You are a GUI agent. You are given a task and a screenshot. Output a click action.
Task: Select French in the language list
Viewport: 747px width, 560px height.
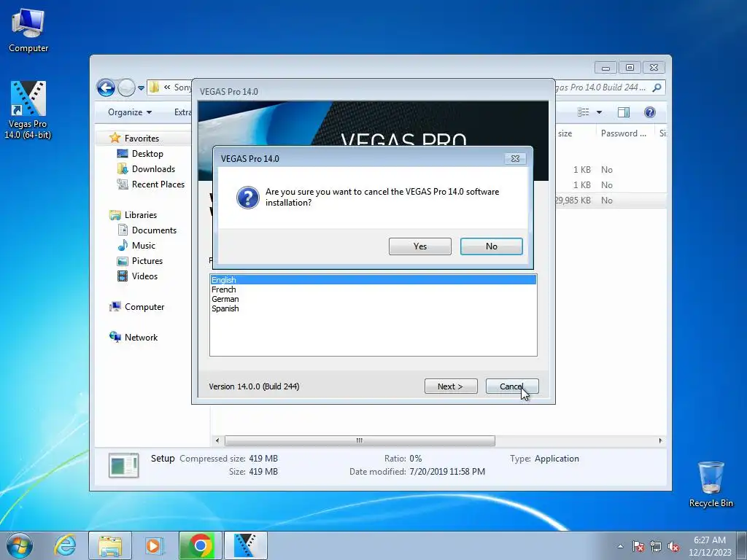click(373, 289)
